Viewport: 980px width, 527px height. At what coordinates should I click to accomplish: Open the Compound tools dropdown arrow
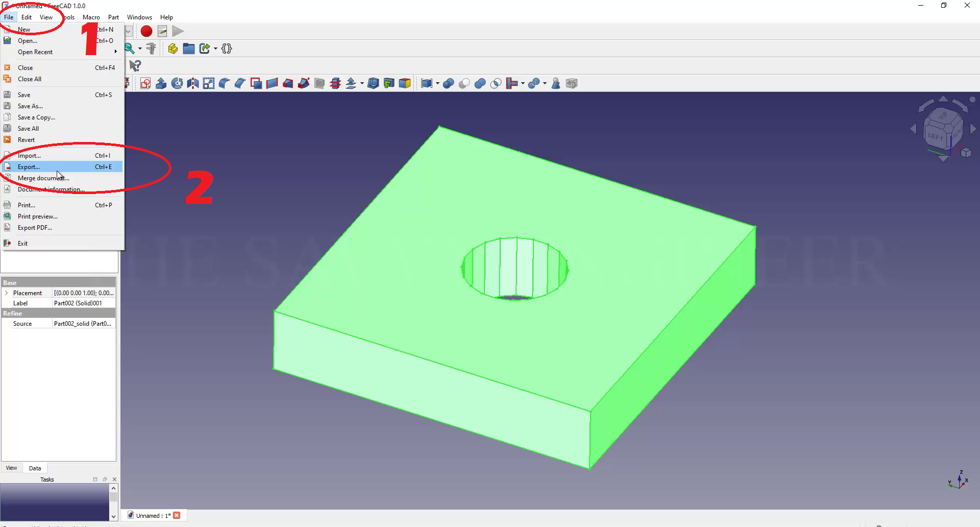click(x=438, y=84)
